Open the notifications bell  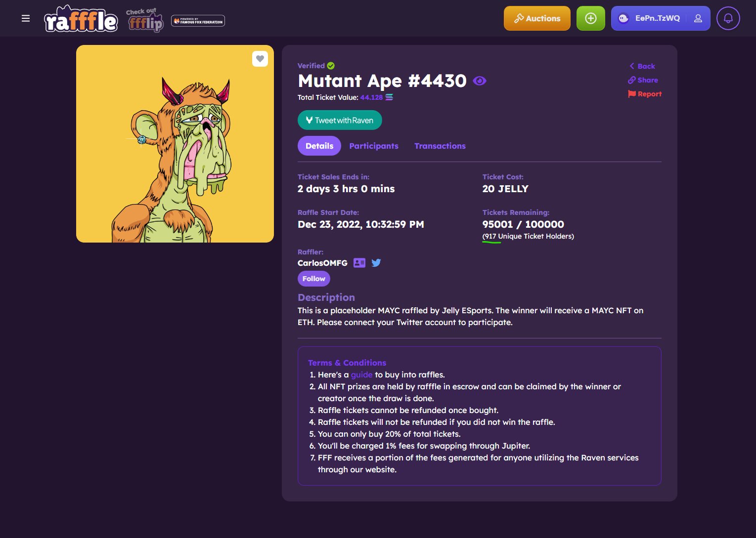click(x=728, y=18)
